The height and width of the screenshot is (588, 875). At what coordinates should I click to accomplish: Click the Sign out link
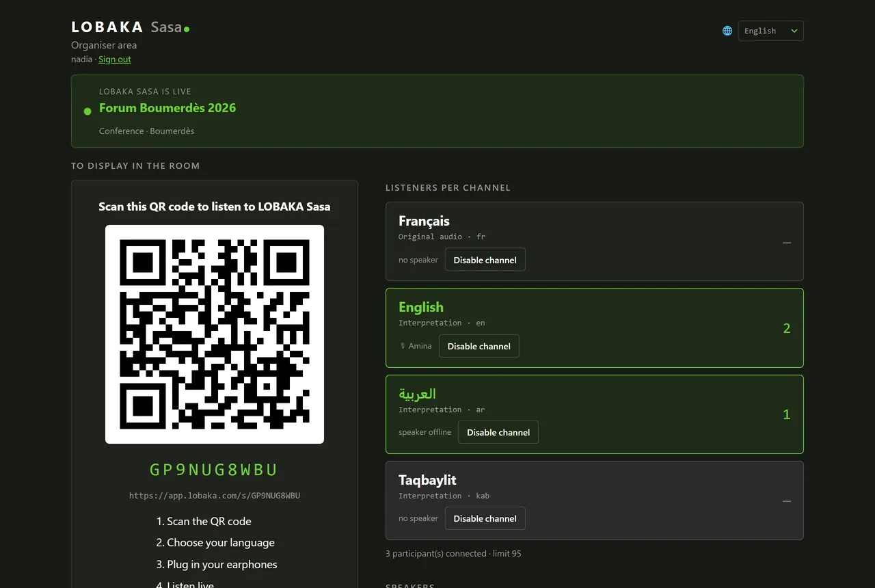coord(115,59)
